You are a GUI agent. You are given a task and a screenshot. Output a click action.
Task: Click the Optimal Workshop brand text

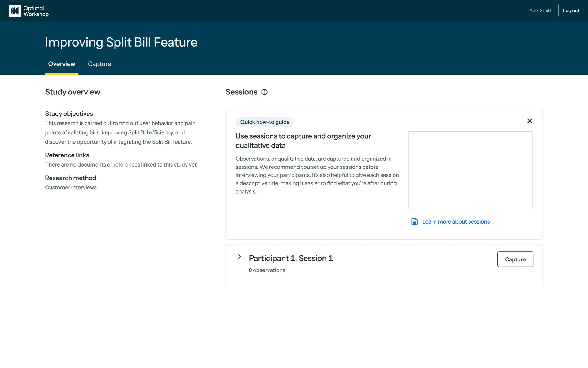36,11
